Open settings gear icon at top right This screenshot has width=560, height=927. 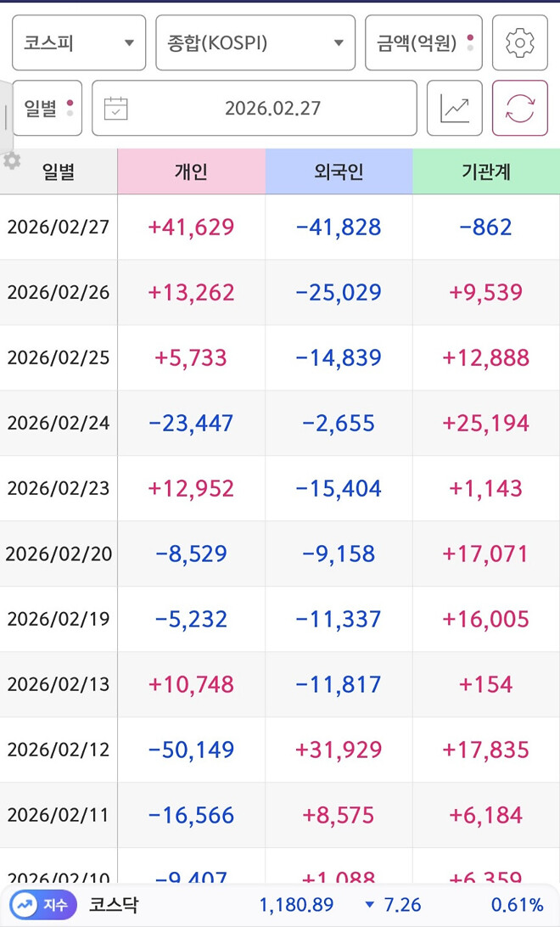coord(519,42)
